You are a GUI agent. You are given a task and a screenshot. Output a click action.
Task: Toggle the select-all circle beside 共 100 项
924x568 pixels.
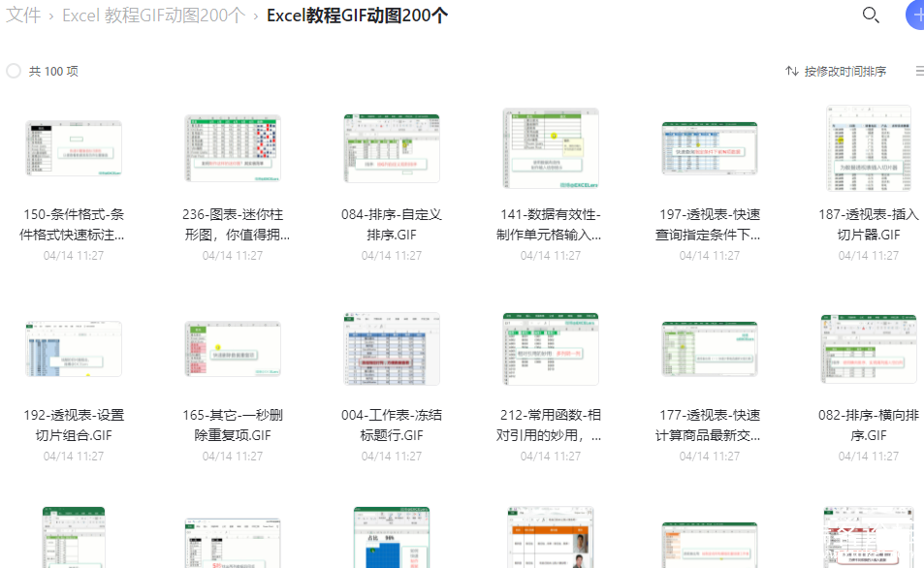14,72
